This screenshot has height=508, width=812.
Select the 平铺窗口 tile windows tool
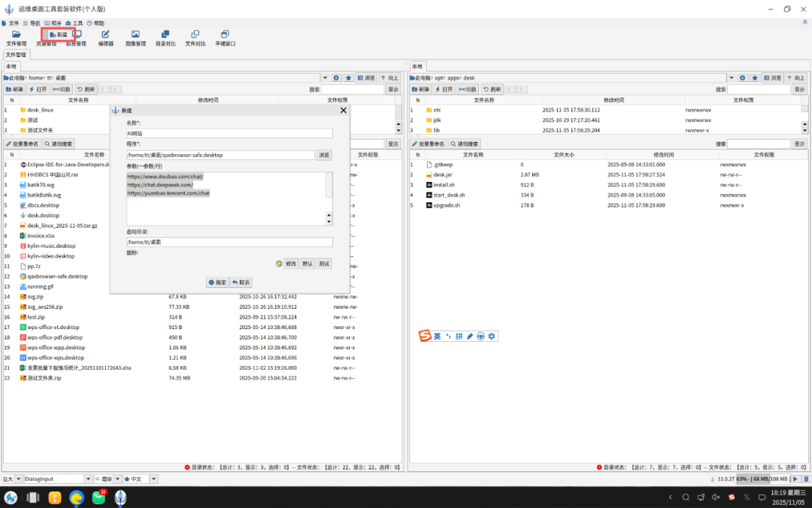click(226, 38)
